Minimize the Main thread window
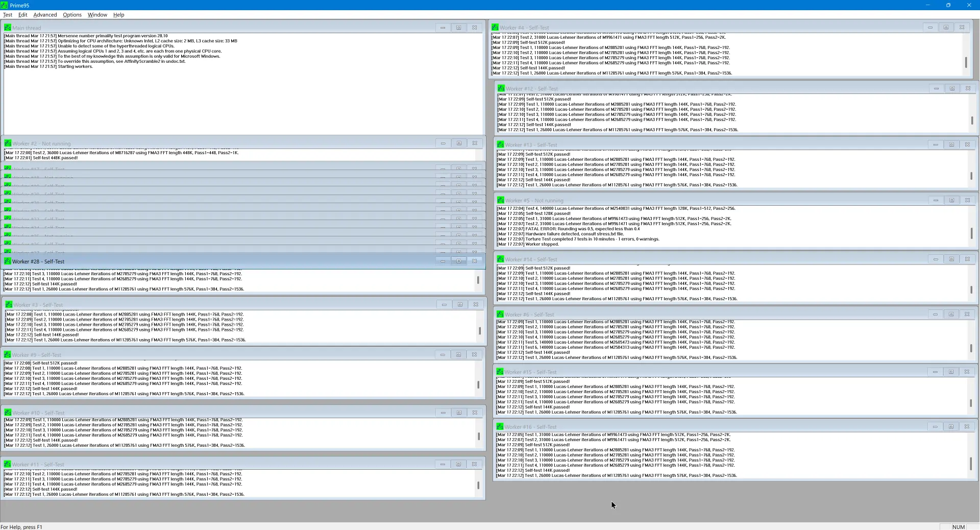Image resolution: width=980 pixels, height=530 pixels. (443, 28)
